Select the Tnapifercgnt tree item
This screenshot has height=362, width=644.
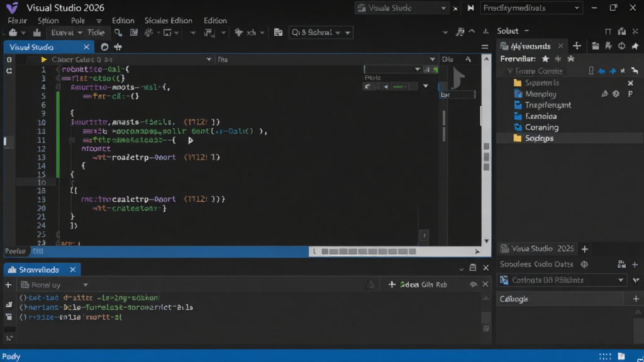click(x=548, y=105)
